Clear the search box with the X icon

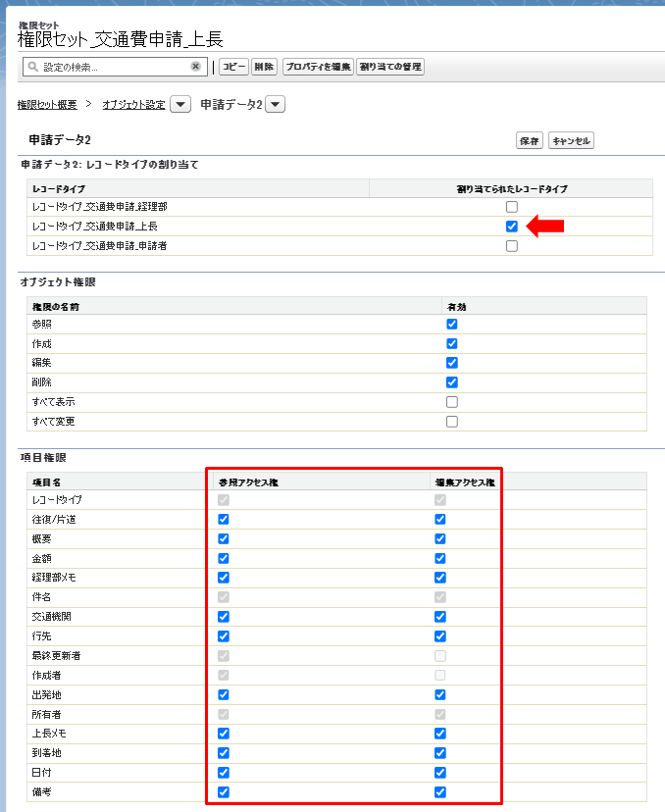tap(195, 67)
